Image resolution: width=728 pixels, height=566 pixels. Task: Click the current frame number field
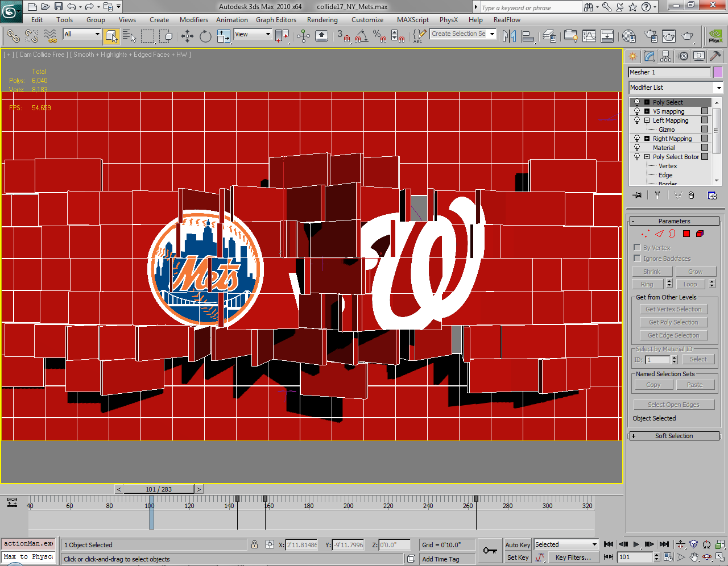[x=635, y=557]
